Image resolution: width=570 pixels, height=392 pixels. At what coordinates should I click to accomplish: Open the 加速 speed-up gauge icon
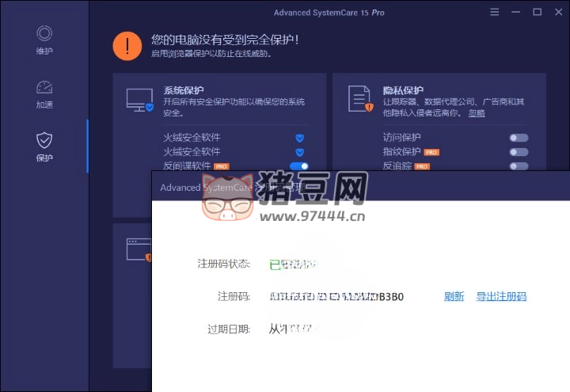tap(44, 88)
